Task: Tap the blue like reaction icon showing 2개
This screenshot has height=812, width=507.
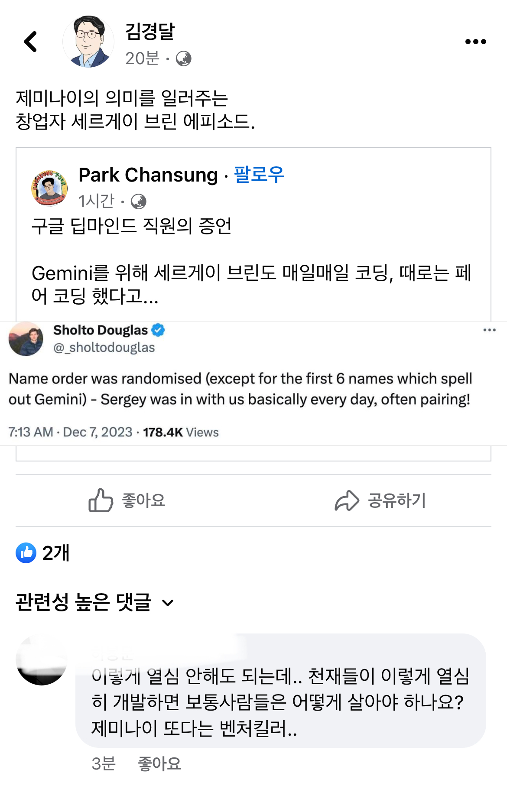Action: [x=26, y=553]
